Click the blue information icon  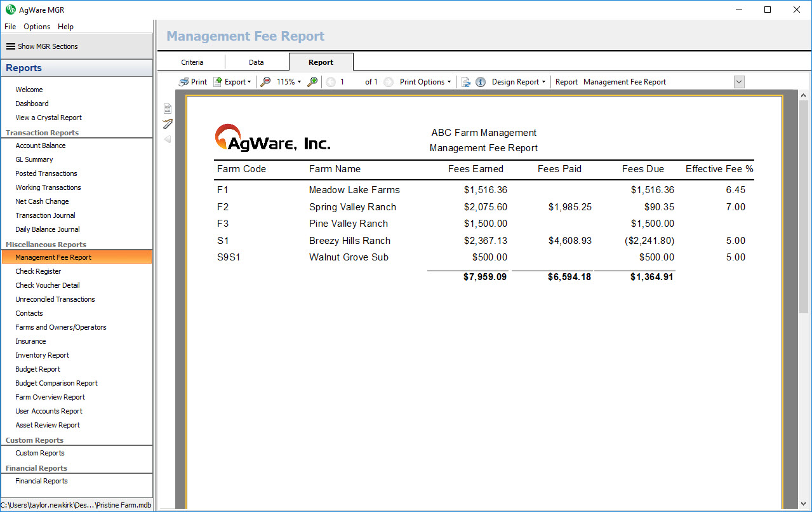(481, 82)
